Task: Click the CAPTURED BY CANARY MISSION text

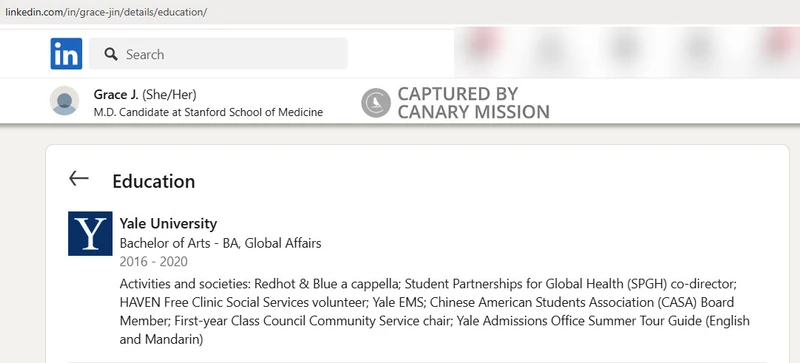Action: pyautogui.click(x=473, y=103)
